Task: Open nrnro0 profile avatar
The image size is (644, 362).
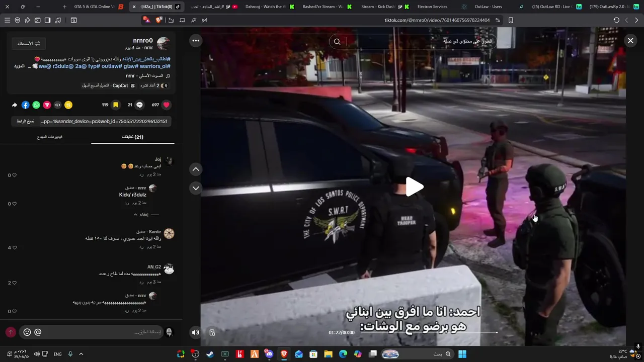Action: coord(164,44)
